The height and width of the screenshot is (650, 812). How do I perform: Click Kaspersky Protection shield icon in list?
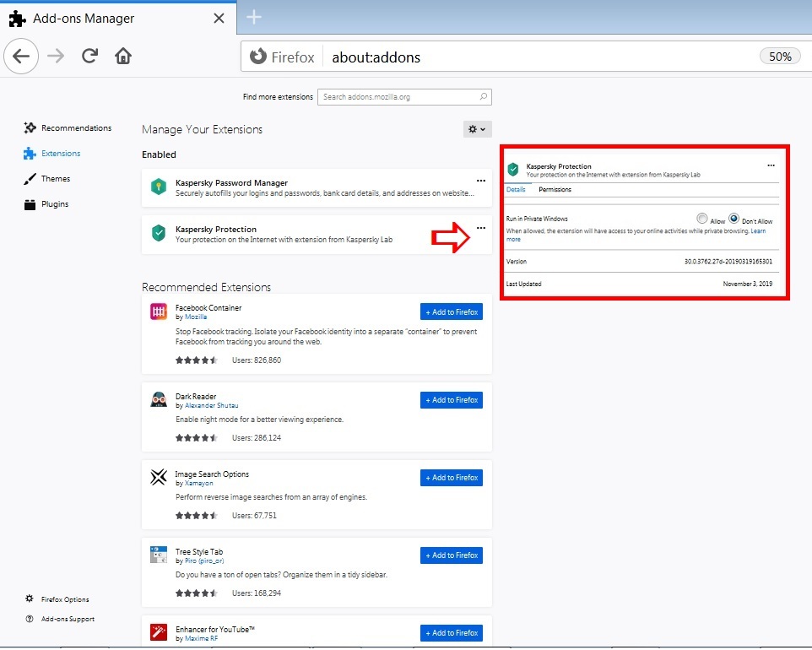coord(159,234)
